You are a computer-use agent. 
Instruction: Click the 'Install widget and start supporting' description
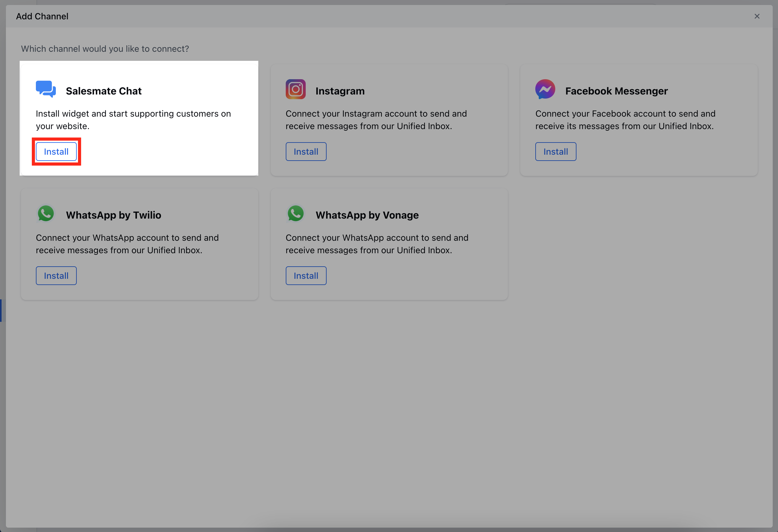coord(133,120)
